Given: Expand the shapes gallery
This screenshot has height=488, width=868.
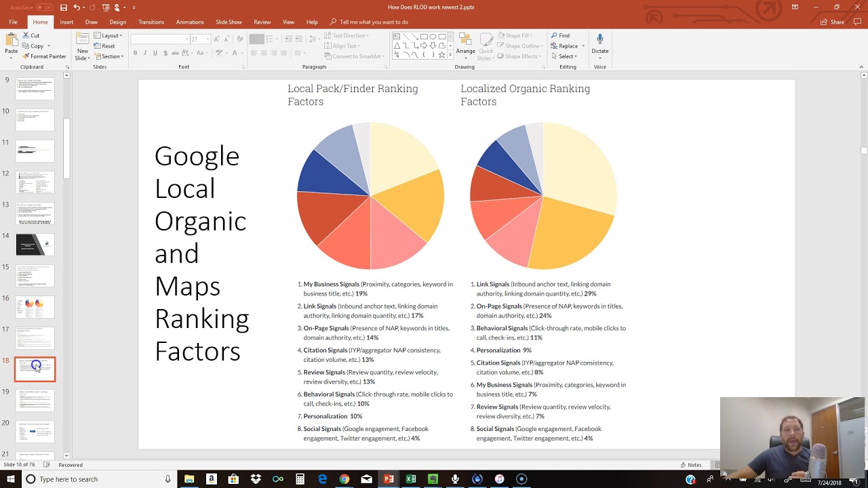Looking at the screenshot, I should coord(451,56).
